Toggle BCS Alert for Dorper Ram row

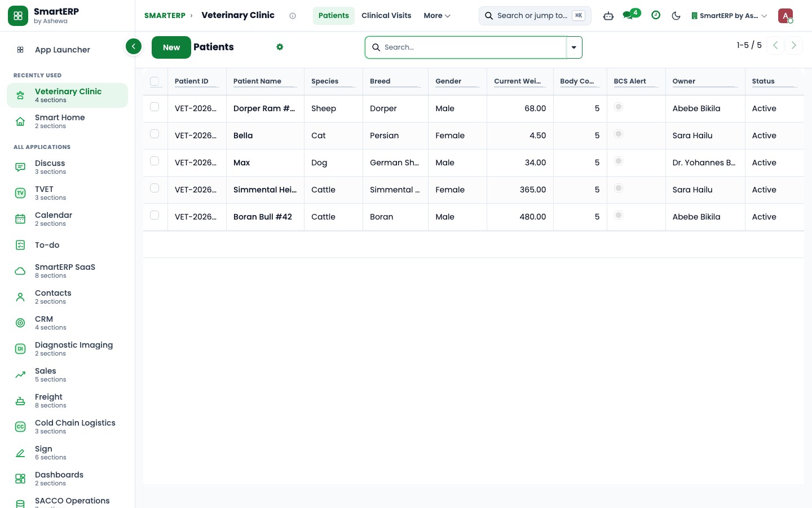click(619, 107)
